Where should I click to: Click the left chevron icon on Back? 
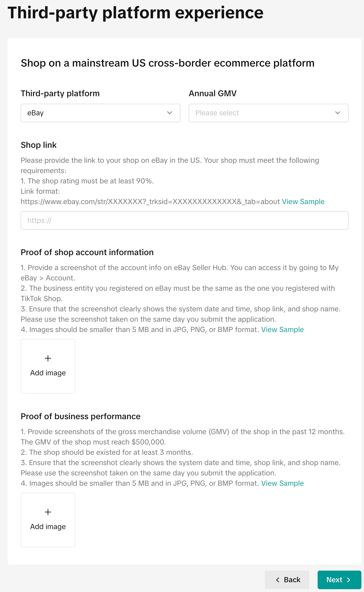click(278, 580)
